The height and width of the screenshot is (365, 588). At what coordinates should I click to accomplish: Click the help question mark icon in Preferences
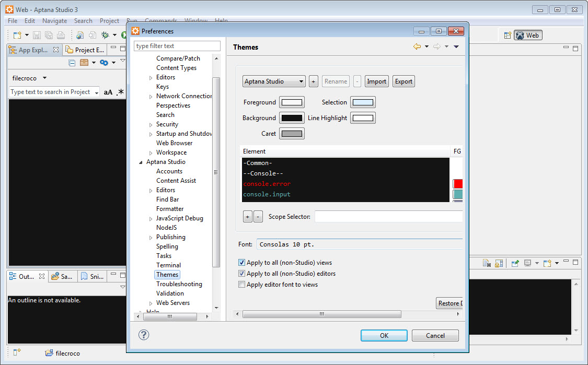144,335
